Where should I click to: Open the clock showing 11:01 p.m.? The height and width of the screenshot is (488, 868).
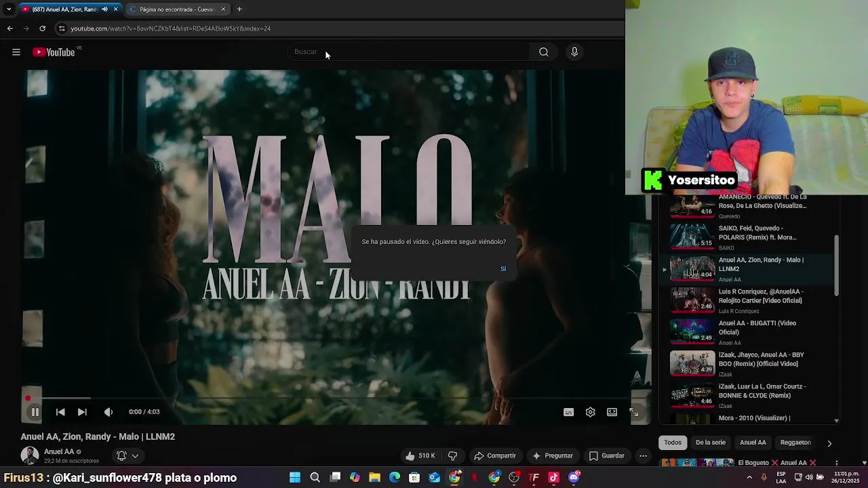pyautogui.click(x=846, y=477)
